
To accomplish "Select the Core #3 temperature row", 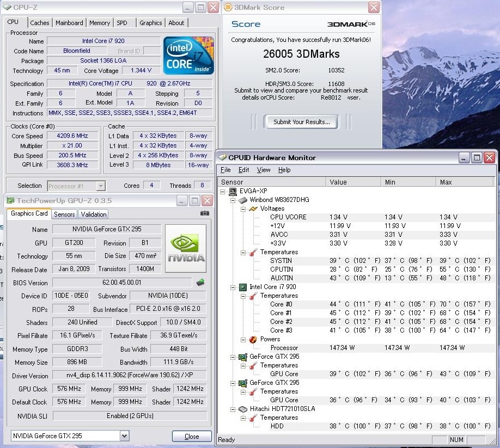I will [x=383, y=330].
